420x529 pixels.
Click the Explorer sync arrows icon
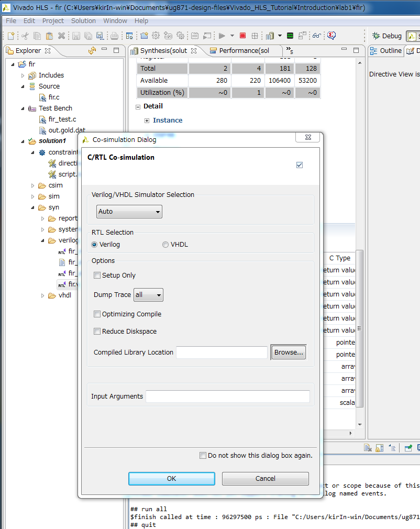click(x=92, y=51)
